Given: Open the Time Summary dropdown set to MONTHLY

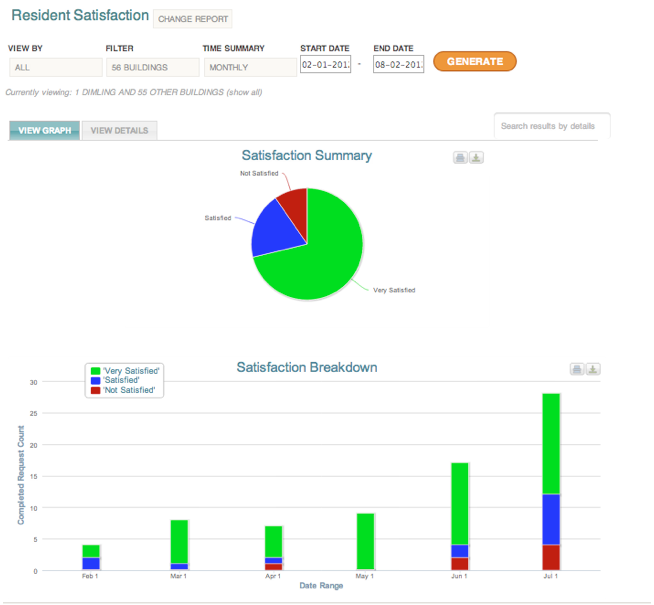Looking at the screenshot, I should [x=250, y=67].
